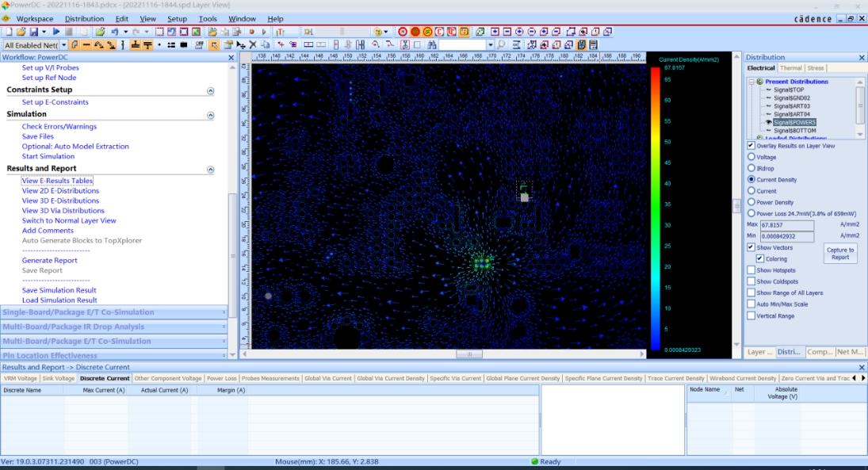This screenshot has height=470, width=868.
Task: Click the red record dot icon
Action: [251, 32]
